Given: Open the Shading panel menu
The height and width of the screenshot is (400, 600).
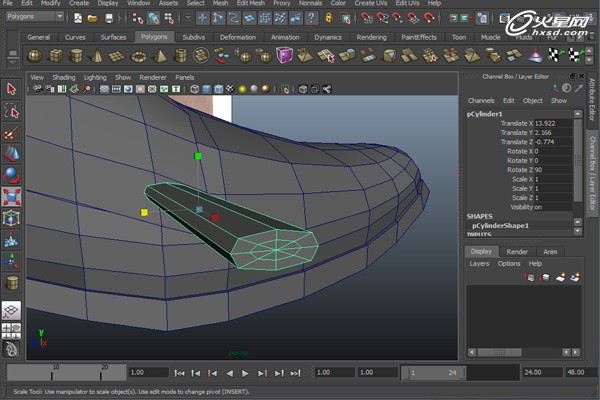Looking at the screenshot, I should 64,77.
